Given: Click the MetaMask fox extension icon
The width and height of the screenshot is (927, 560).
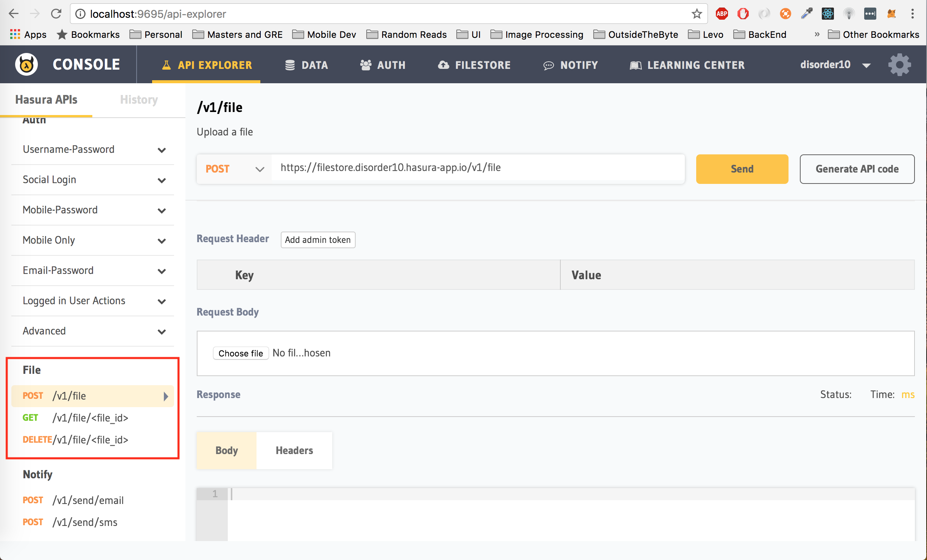Looking at the screenshot, I should coord(891,14).
